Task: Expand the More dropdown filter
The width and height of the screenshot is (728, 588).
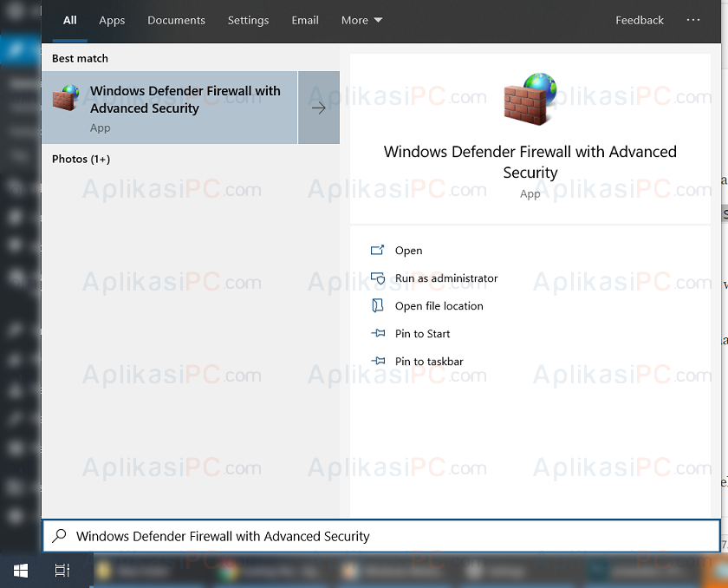Action: [x=361, y=21]
